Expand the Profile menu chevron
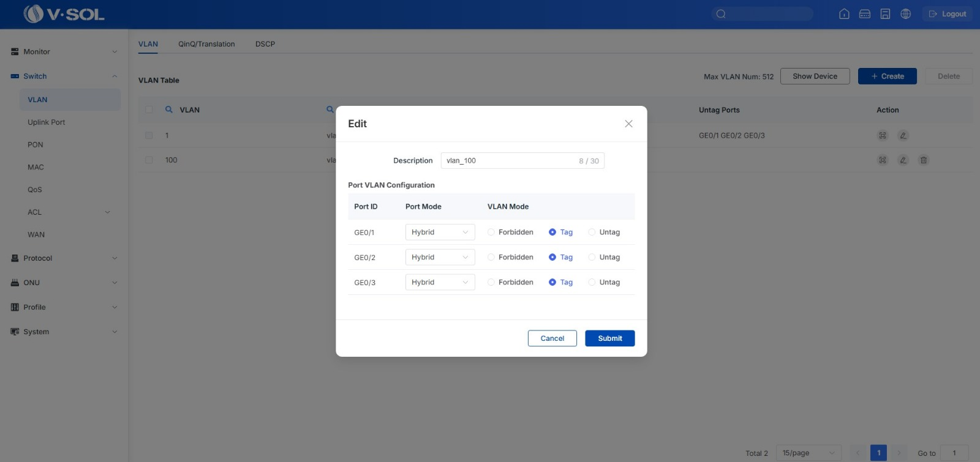 tap(115, 307)
